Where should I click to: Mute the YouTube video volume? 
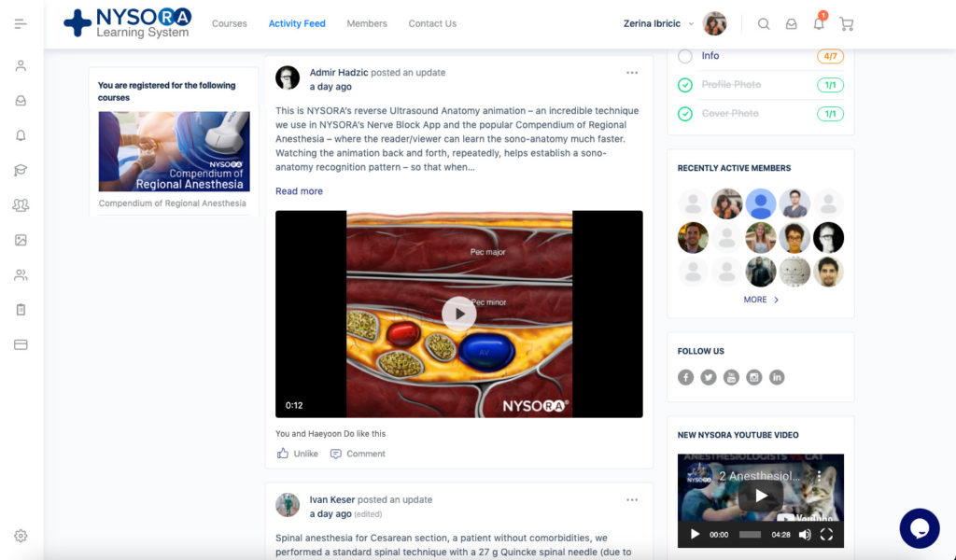805,535
